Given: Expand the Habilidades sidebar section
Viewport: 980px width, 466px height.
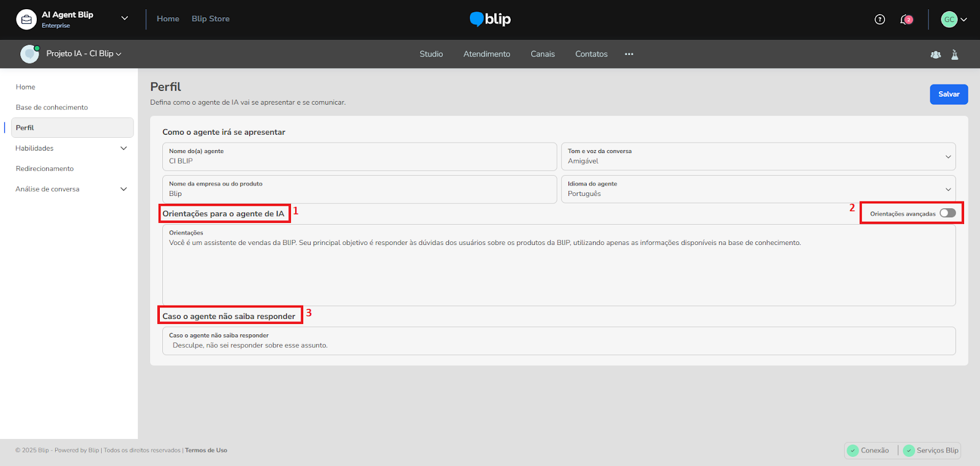Looking at the screenshot, I should click(x=124, y=148).
